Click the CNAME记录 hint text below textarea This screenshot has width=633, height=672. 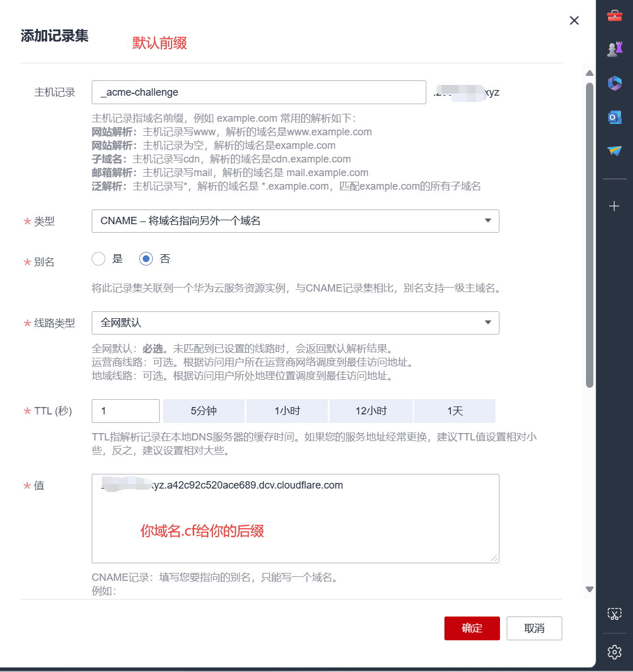(217, 577)
